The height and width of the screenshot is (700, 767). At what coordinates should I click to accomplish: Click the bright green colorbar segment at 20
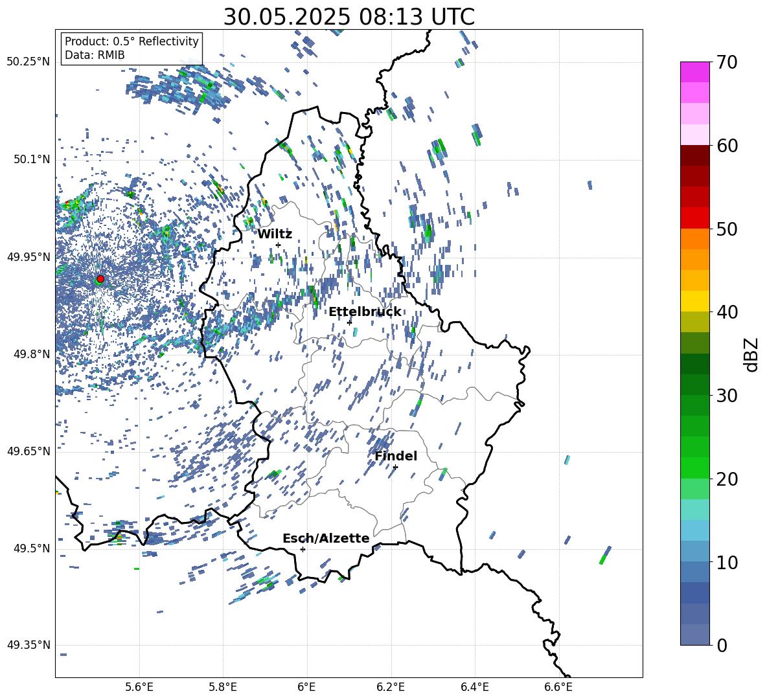coord(694,468)
